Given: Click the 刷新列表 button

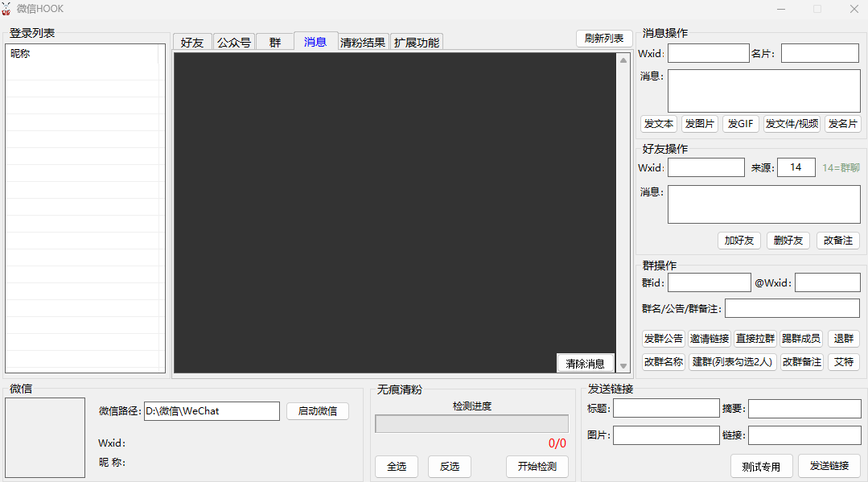Looking at the screenshot, I should [x=604, y=39].
